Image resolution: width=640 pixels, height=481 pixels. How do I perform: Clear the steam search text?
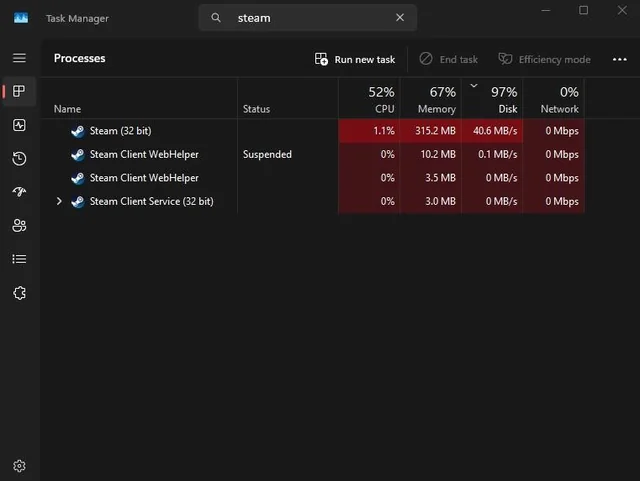click(400, 18)
